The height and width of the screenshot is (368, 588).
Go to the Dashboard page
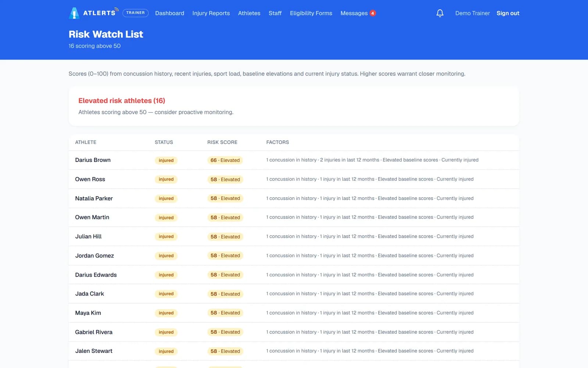[x=169, y=13]
